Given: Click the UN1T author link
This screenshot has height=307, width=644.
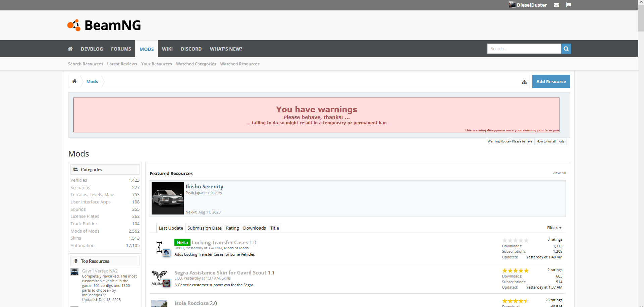Looking at the screenshot, I should (179, 248).
